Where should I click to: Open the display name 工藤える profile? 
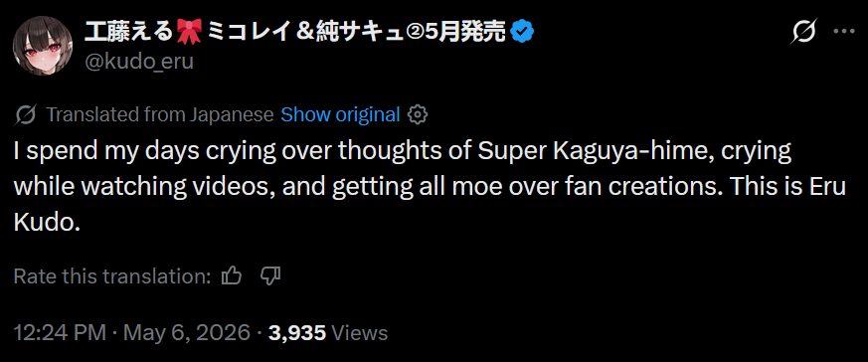click(x=129, y=33)
